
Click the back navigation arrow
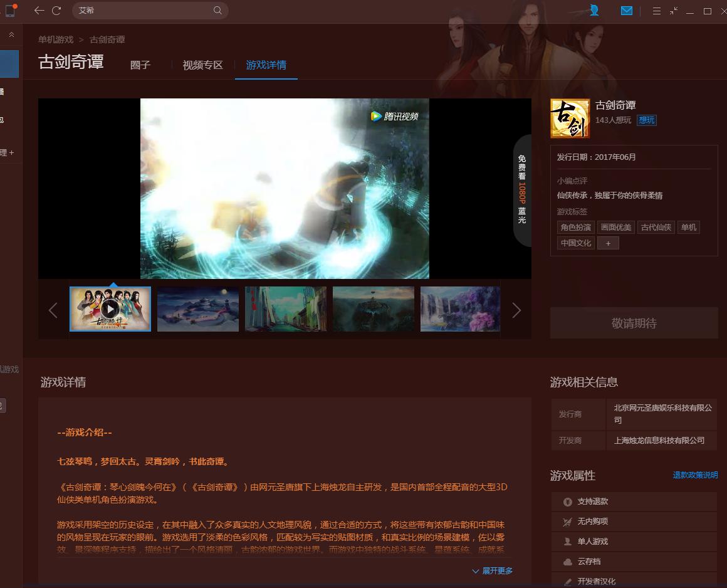(39, 11)
